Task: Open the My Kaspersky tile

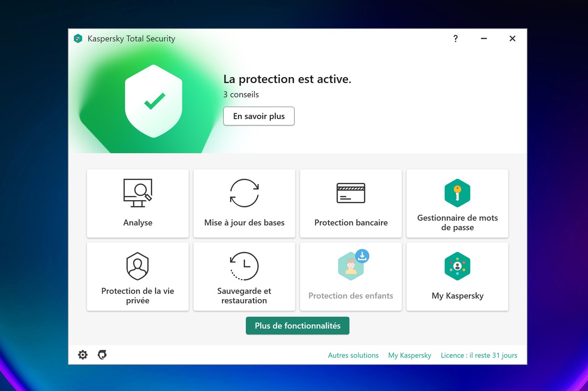Action: click(x=457, y=276)
